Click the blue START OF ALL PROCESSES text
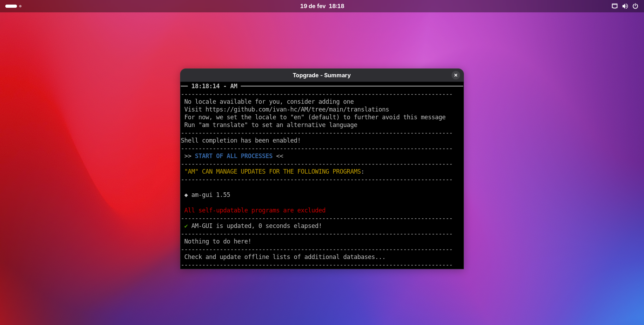 pos(233,156)
